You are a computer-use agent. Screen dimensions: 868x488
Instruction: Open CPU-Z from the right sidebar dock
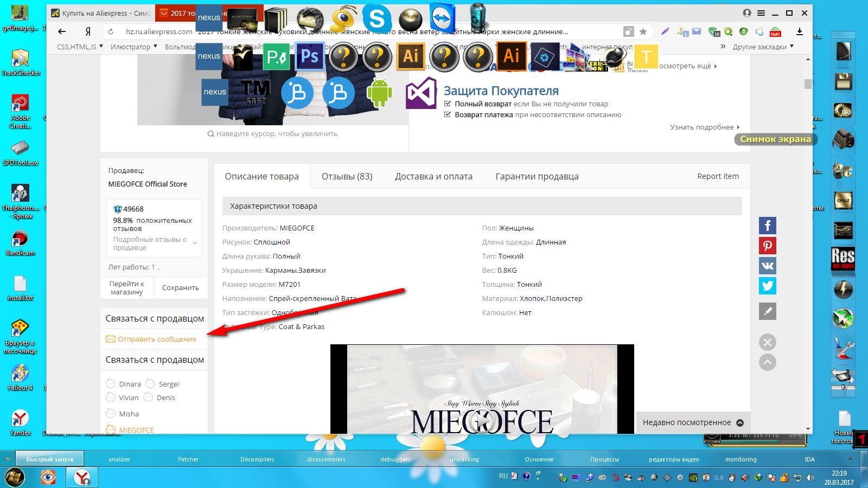click(843, 201)
